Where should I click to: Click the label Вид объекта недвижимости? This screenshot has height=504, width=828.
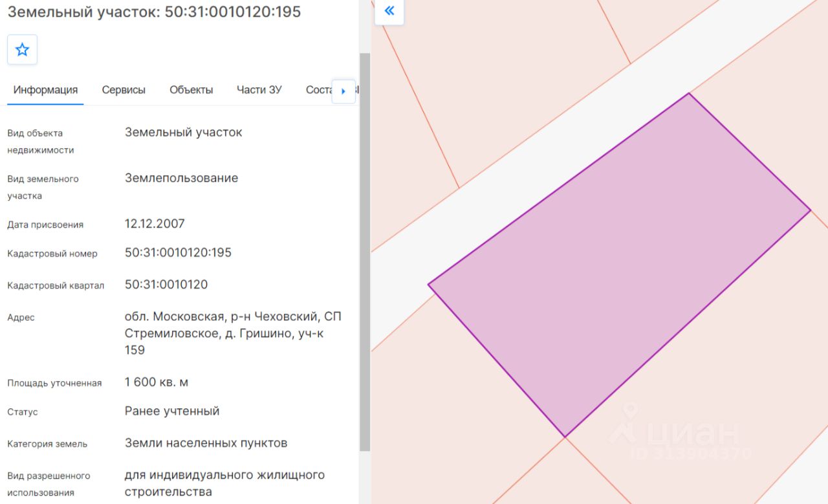[x=41, y=142]
